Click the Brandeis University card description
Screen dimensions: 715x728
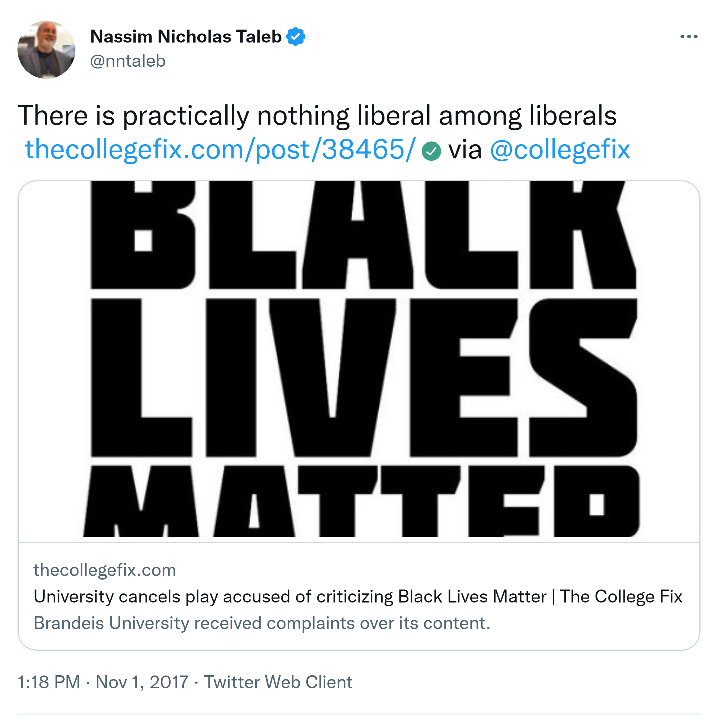[262, 623]
